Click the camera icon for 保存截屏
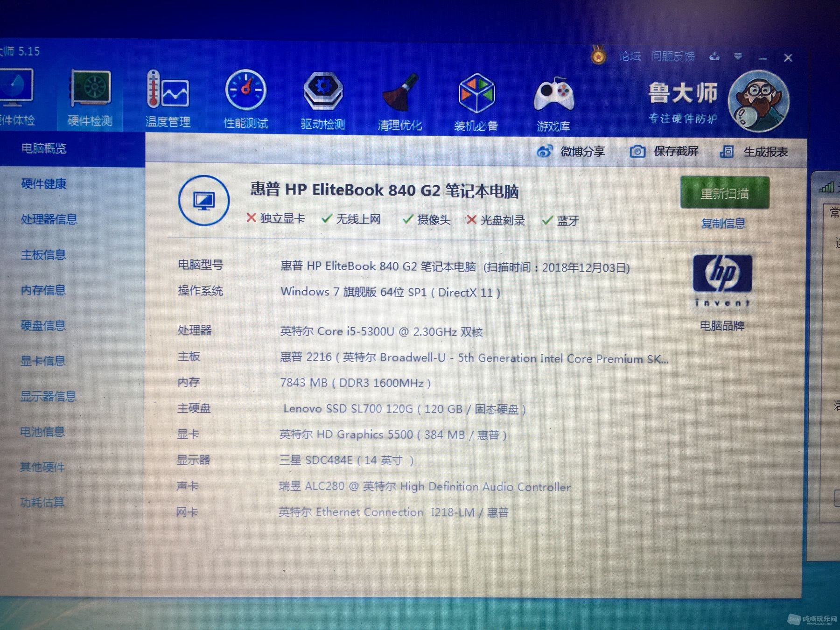The width and height of the screenshot is (840, 630). 637,152
